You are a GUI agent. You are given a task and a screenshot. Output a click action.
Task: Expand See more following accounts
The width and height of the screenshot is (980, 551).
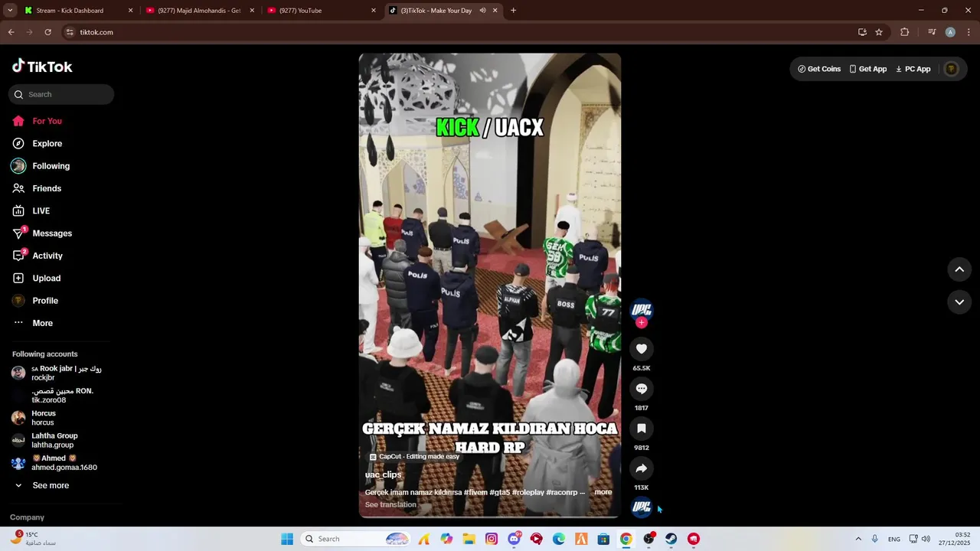[51, 485]
